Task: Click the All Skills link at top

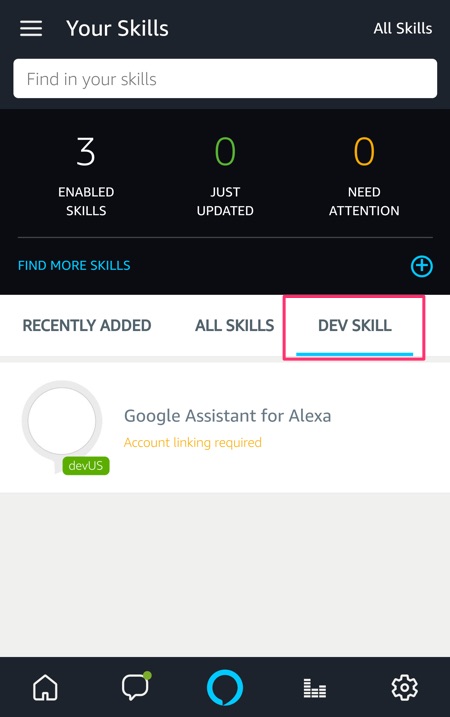Action: click(402, 28)
